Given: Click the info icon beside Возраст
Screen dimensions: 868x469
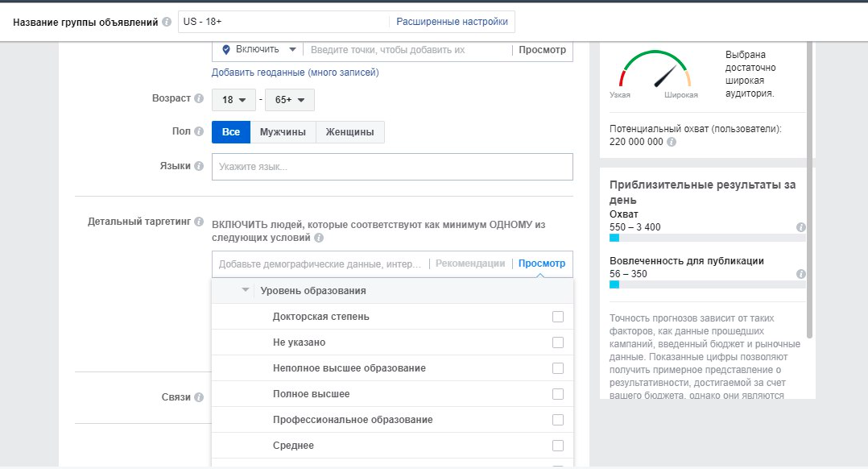Looking at the screenshot, I should [x=199, y=99].
